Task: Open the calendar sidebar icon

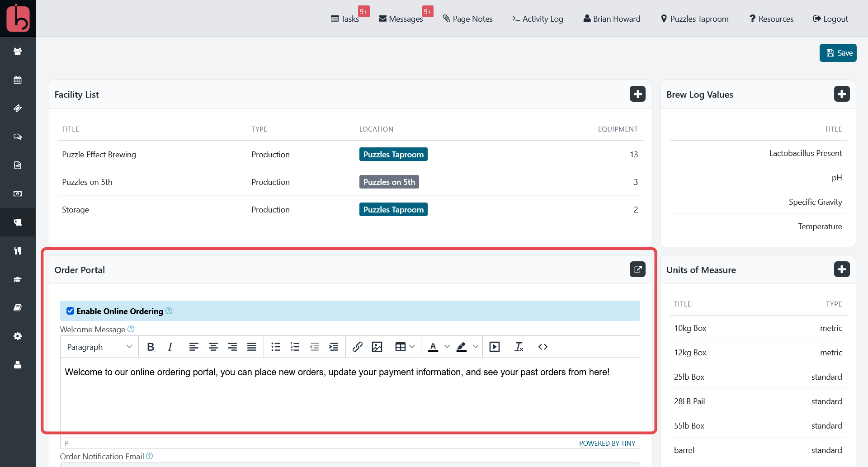Action: point(18,80)
